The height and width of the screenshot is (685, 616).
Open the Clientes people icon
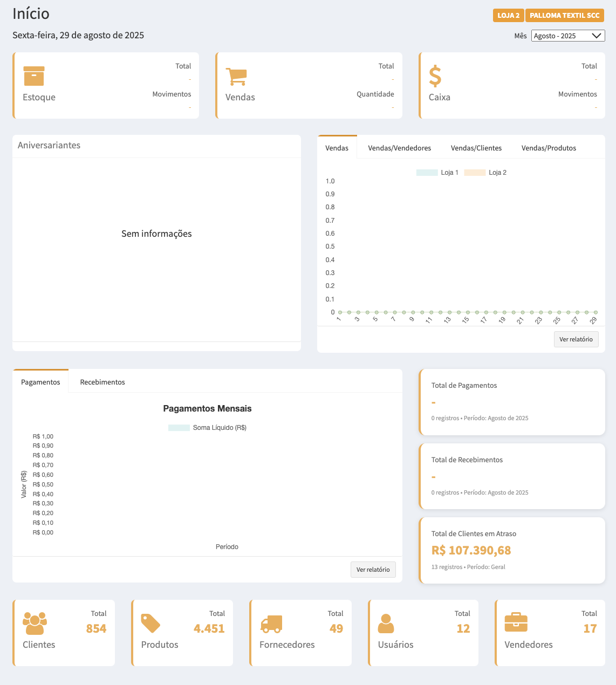pyautogui.click(x=35, y=624)
